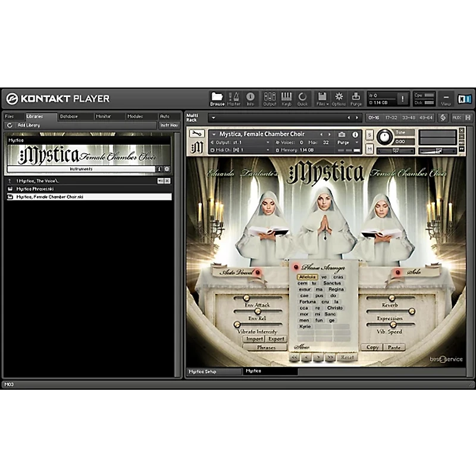Click the instrument wrench edit icon
The width and height of the screenshot is (476, 476).
coord(196,134)
